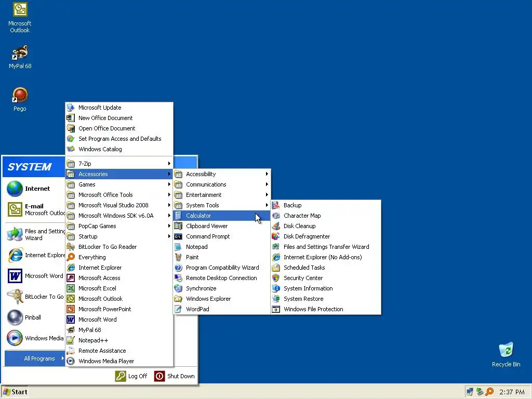Click the Pinball icon in Start menu
532x399 pixels.
coord(15,317)
